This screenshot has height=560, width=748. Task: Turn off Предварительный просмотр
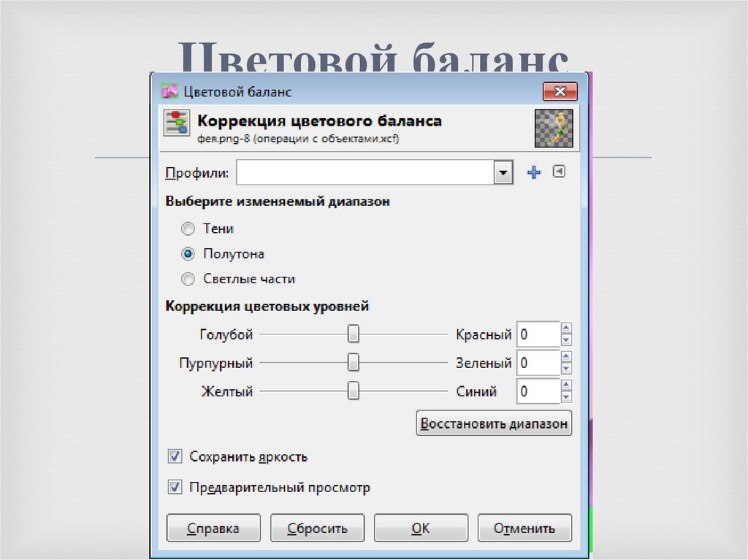point(174,487)
